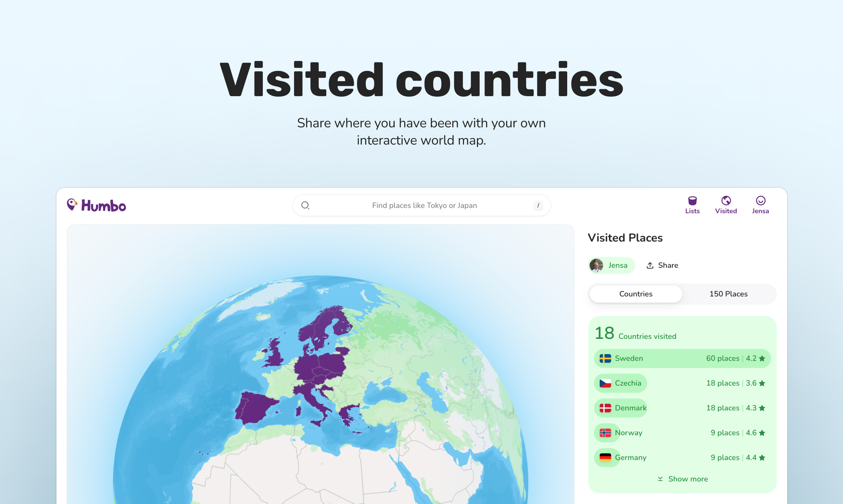Image resolution: width=843 pixels, height=504 pixels.
Task: Select the Lists tab in navbar
Action: pos(692,204)
